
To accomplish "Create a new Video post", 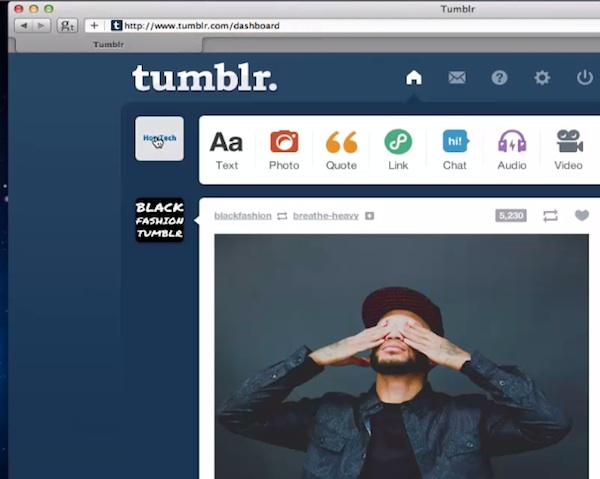I will pos(569,150).
